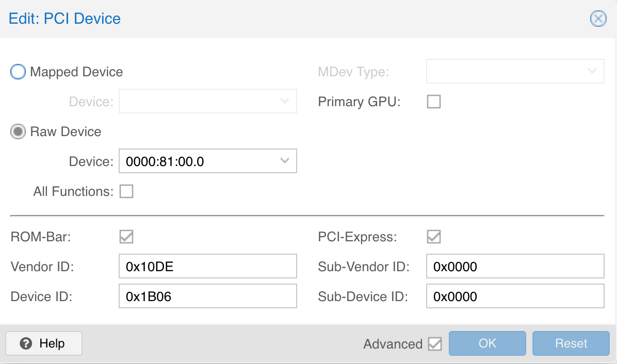Click the Sub-Vendor ID text field
Screen dimensions: 617x364
(515, 266)
